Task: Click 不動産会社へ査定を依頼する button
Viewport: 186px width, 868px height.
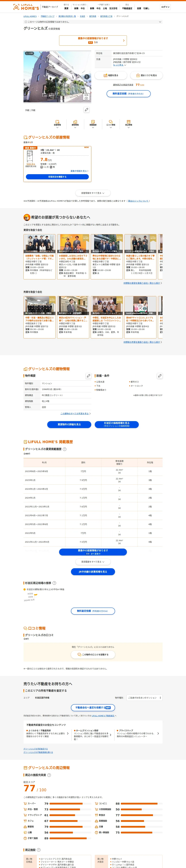Action: [93, 708]
